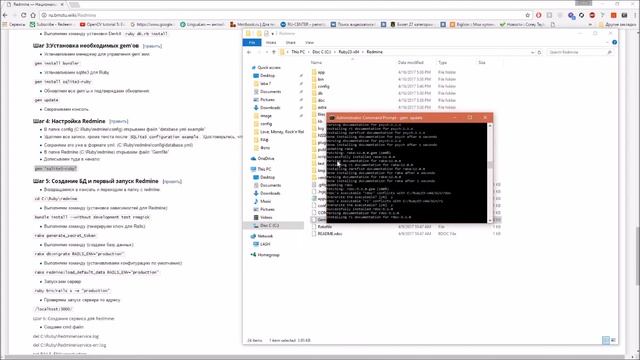Select the bin folder in file list
The height and width of the screenshot is (360, 640).
click(321, 79)
